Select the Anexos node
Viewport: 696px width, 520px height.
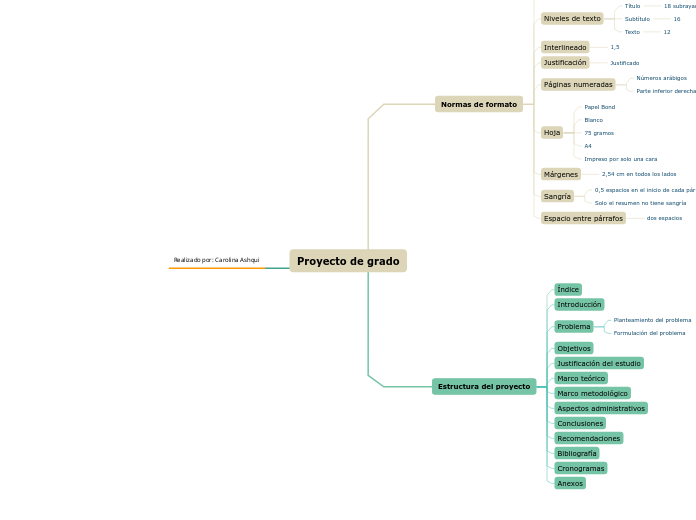pyautogui.click(x=570, y=483)
